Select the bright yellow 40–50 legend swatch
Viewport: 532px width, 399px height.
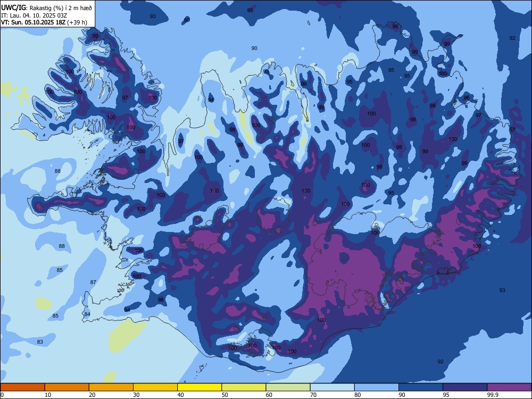coord(199,387)
